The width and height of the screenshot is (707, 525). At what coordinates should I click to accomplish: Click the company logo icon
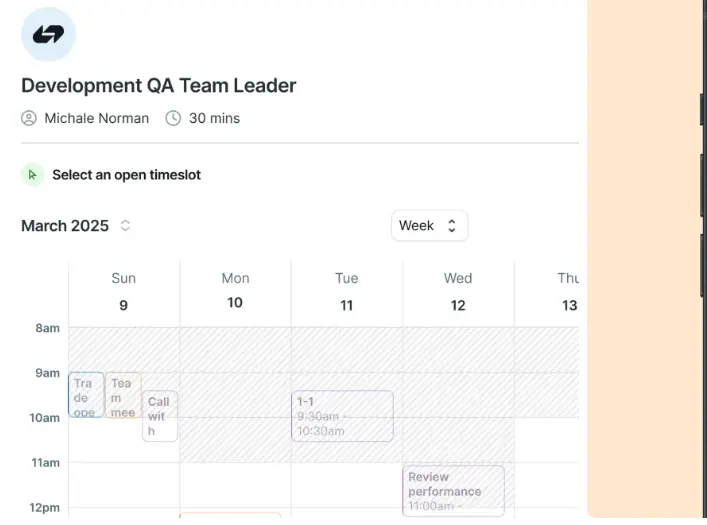pyautogui.click(x=48, y=34)
